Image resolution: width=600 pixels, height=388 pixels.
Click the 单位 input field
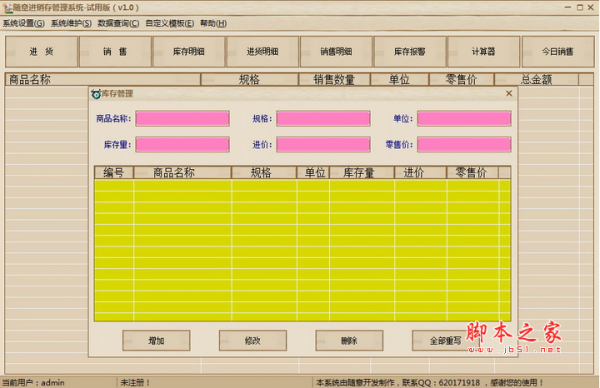pos(464,119)
